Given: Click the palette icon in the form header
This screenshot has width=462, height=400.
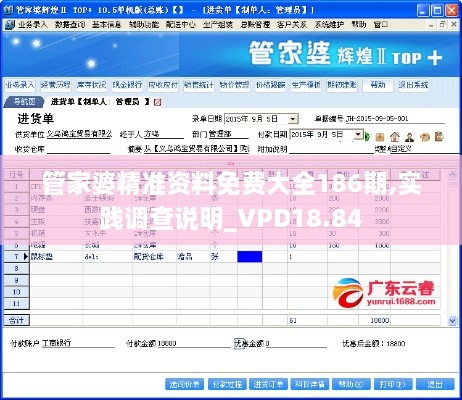Looking at the screenshot, I should [x=424, y=137].
